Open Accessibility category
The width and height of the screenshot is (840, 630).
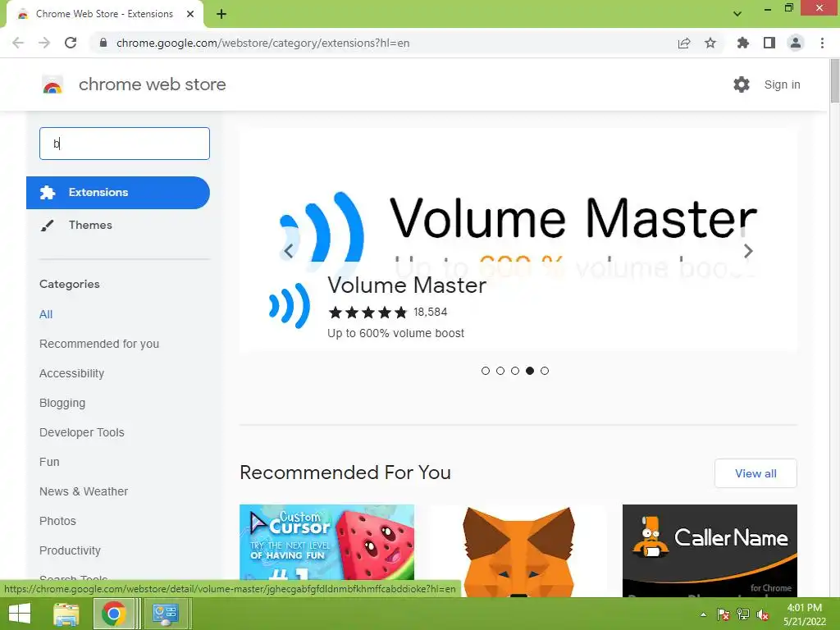72,373
